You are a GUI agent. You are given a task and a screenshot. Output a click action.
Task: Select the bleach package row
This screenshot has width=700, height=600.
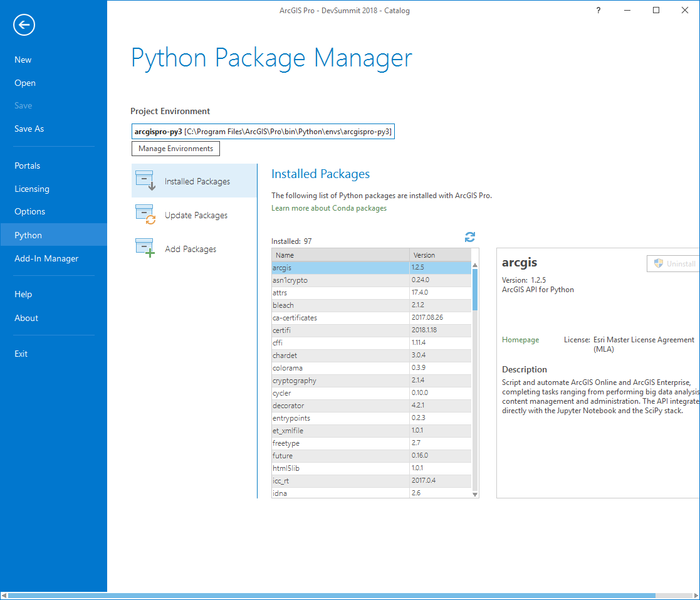[372, 305]
